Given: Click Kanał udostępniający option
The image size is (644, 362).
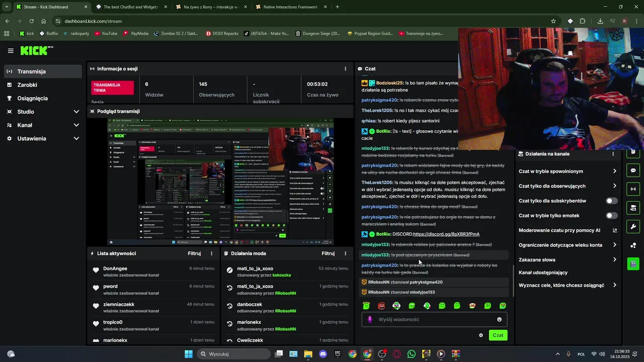Looking at the screenshot, I should point(543,273).
